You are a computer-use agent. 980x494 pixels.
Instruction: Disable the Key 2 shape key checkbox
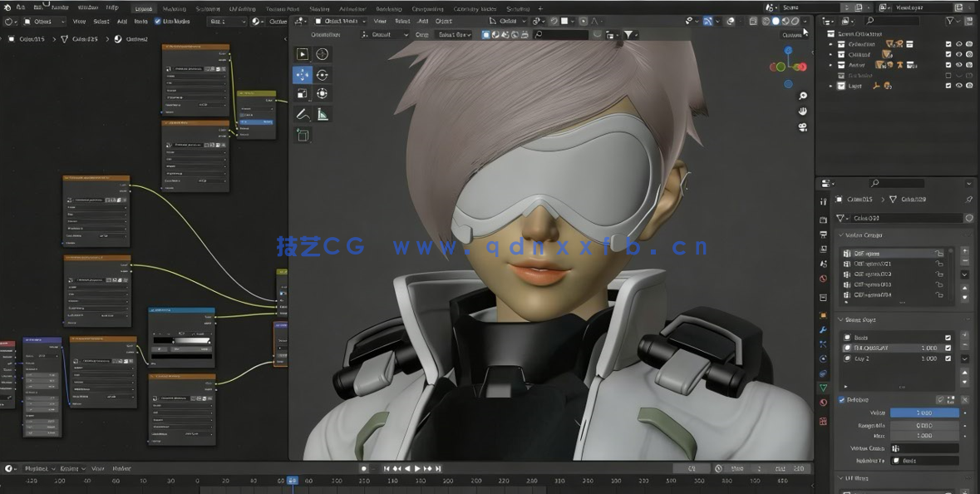pos(949,358)
